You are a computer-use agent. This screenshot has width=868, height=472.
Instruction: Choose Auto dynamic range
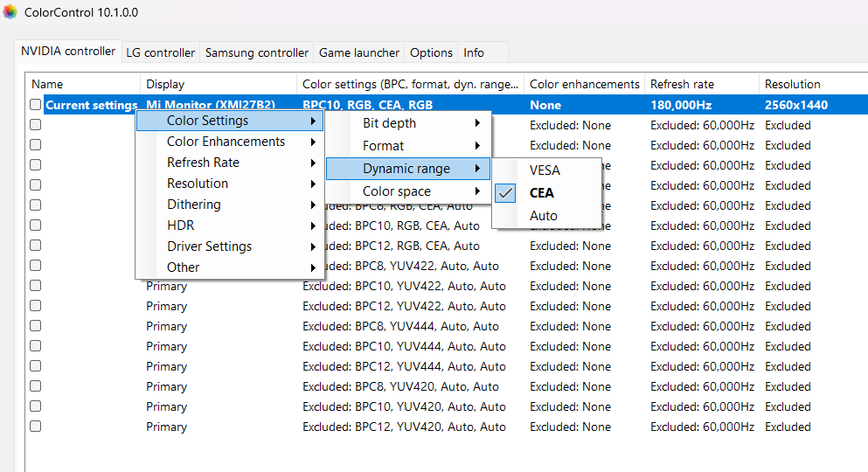(546, 216)
